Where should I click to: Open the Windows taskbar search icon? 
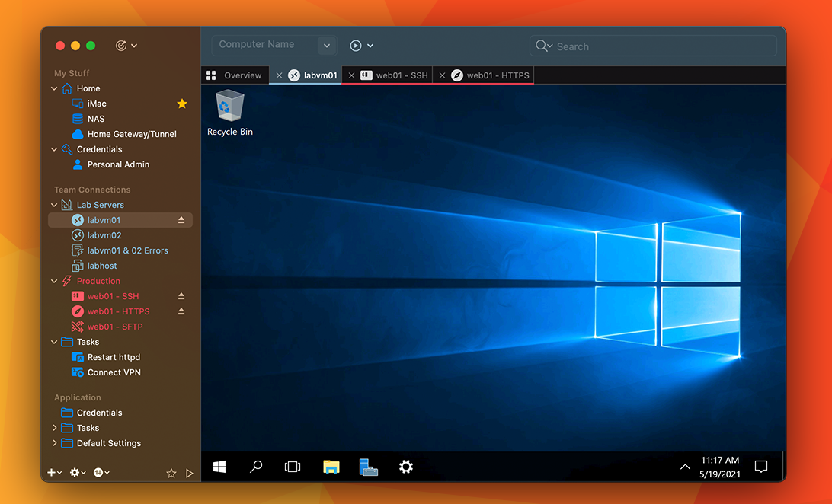coord(256,467)
